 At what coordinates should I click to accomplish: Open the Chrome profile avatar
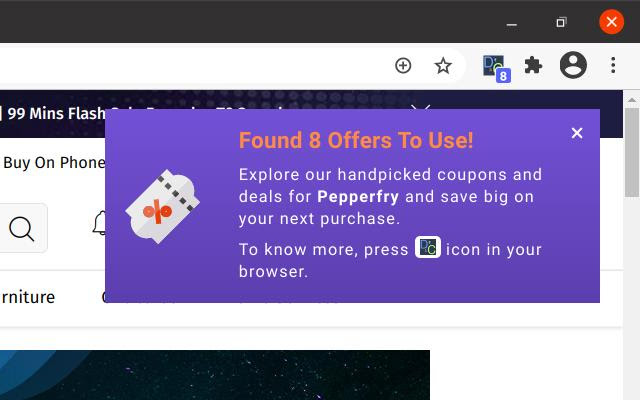tap(573, 65)
